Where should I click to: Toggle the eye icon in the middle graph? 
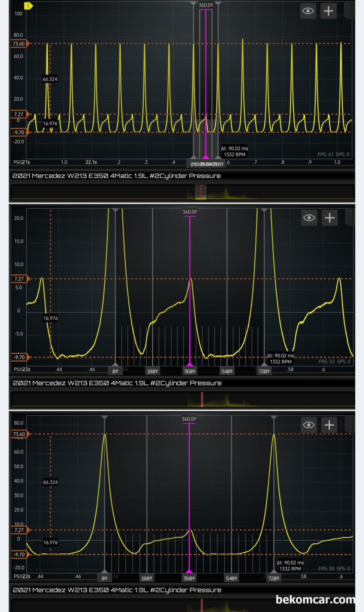click(309, 218)
